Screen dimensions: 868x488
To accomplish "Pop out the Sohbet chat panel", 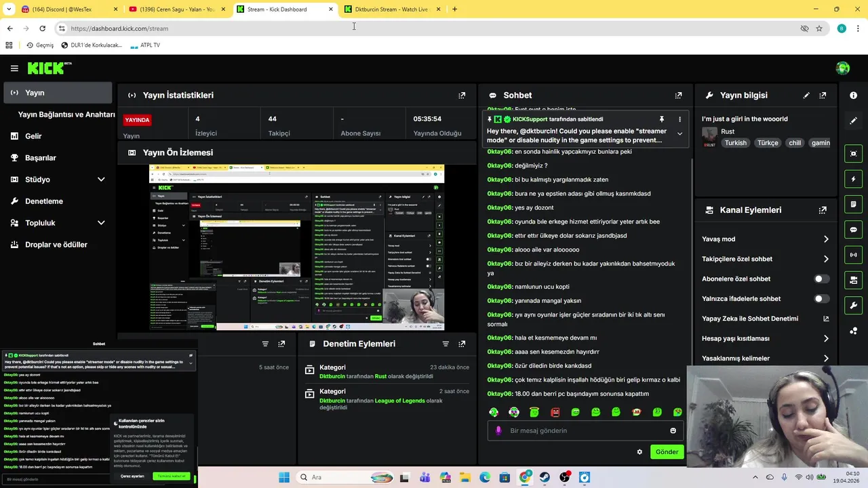I will pyautogui.click(x=678, y=96).
